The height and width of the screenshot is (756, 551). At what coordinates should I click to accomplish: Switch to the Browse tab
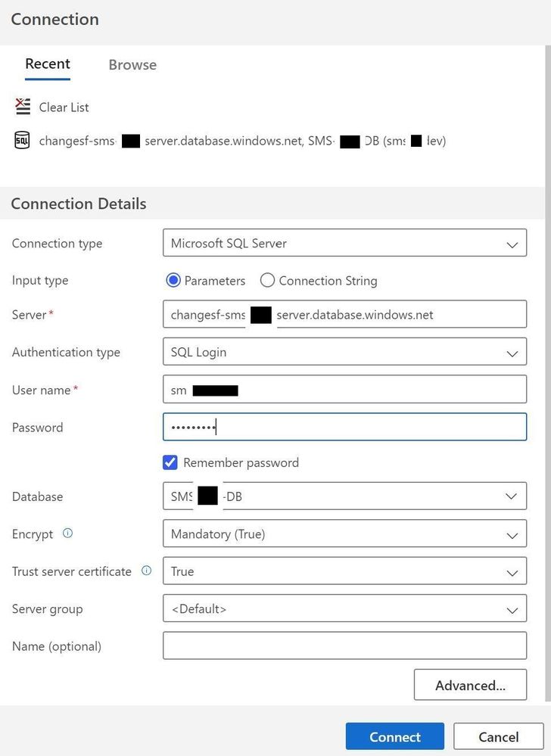(132, 64)
